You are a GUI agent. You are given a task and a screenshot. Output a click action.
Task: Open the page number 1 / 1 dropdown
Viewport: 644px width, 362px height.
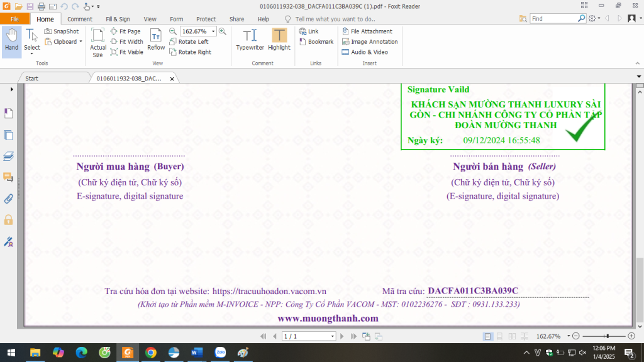pyautogui.click(x=332, y=337)
